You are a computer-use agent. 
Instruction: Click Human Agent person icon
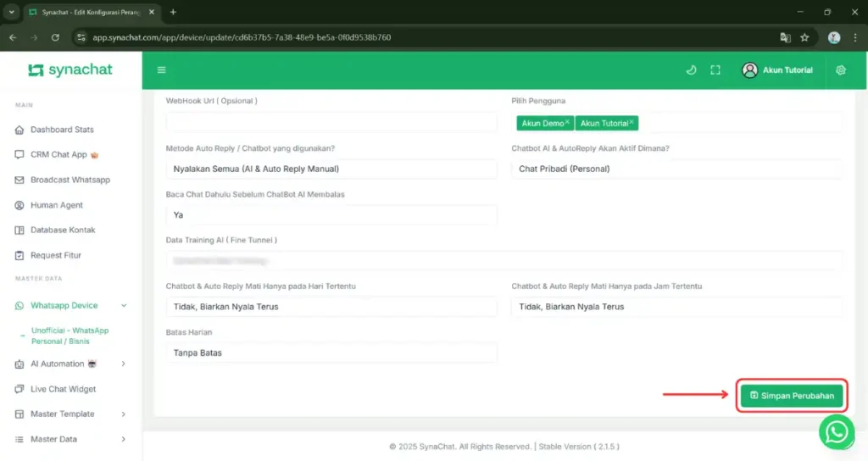19,205
